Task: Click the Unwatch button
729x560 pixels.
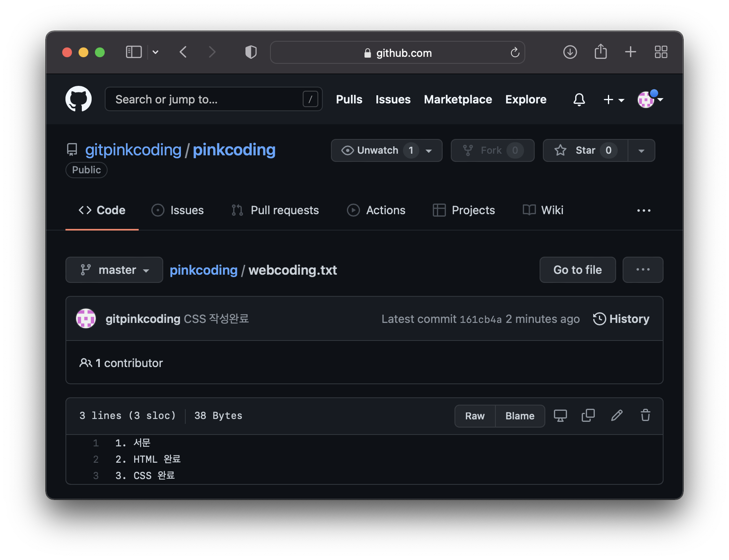Action: 387,150
